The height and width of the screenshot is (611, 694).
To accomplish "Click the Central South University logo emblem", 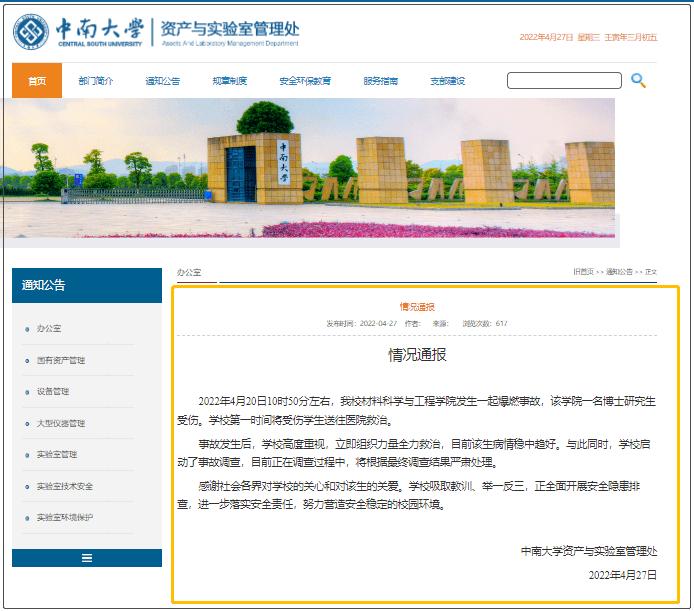I will click(31, 32).
